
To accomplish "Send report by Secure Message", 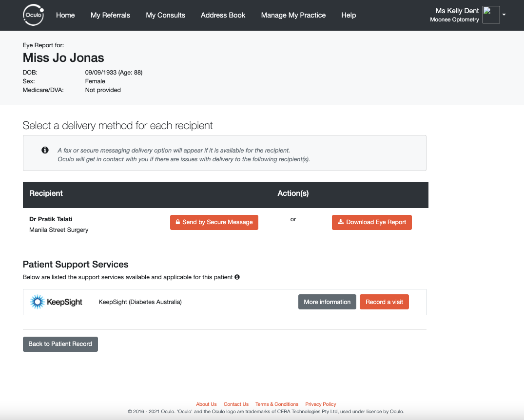I will (214, 222).
